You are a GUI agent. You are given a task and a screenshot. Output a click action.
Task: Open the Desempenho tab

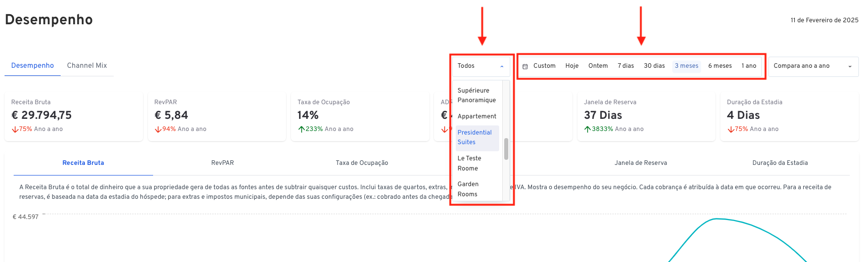point(32,66)
